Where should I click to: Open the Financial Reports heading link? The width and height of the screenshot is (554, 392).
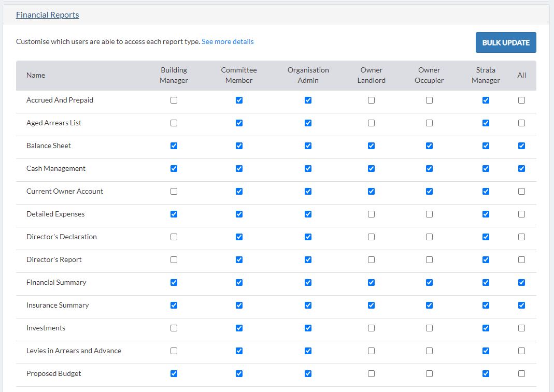[x=47, y=15]
